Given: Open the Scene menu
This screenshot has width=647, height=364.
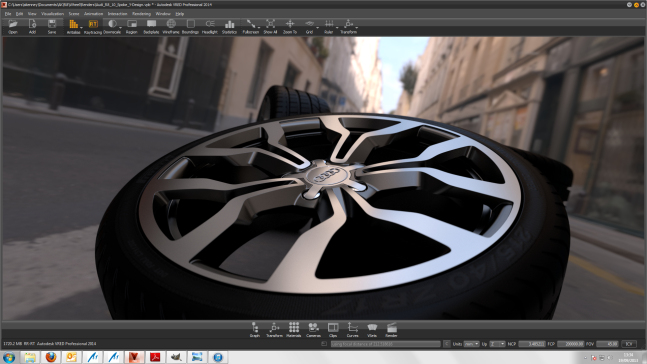Looking at the screenshot, I should click(74, 14).
